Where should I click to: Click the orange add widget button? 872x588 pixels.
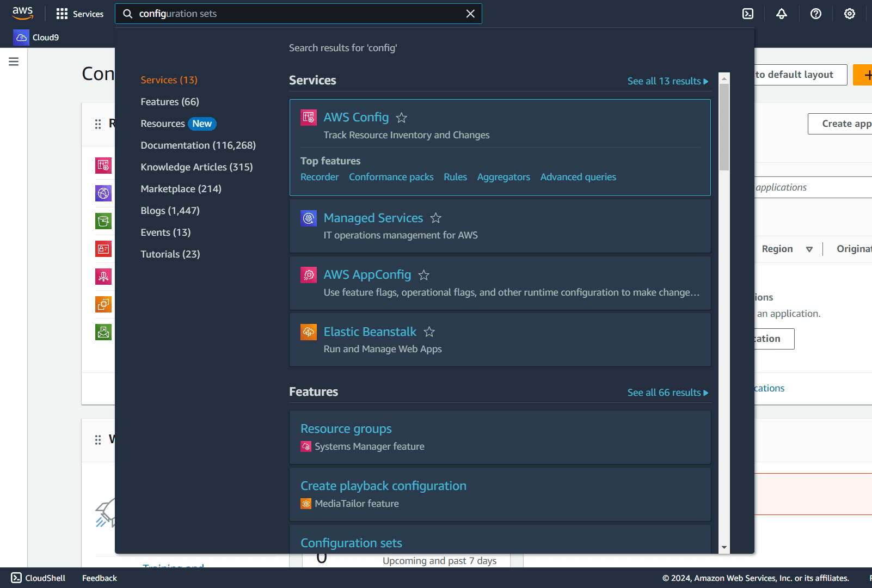click(x=863, y=75)
